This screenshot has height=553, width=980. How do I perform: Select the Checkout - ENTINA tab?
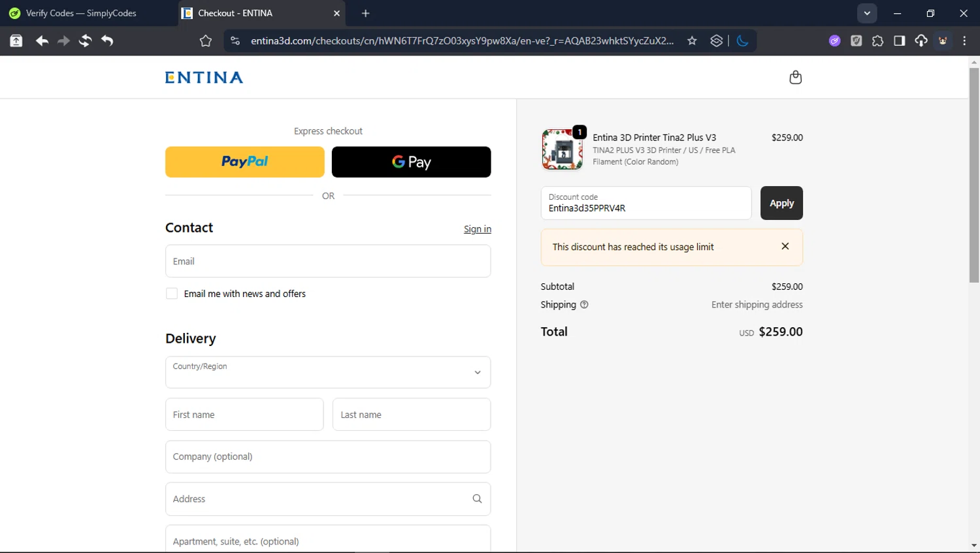point(261,13)
